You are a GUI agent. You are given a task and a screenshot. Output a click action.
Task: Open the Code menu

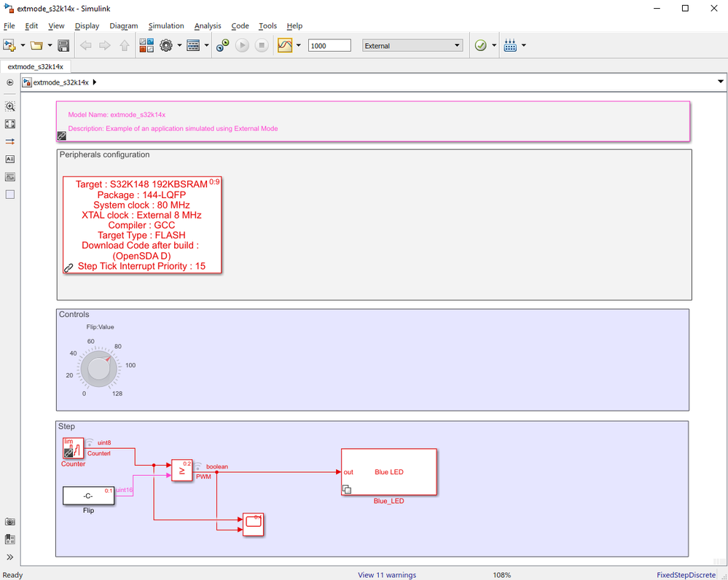pos(240,26)
